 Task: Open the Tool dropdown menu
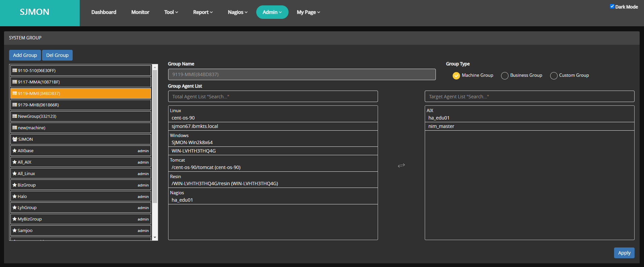(x=171, y=12)
